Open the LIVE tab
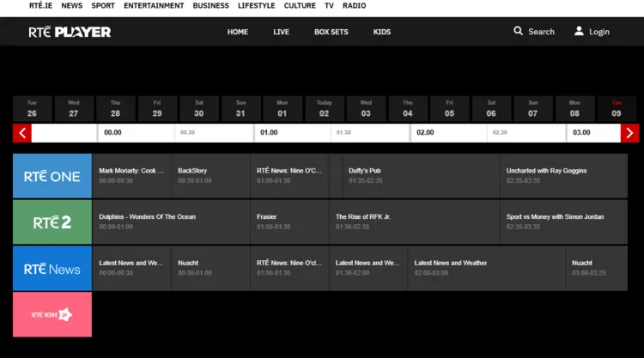This screenshot has height=358, width=644. pos(282,32)
